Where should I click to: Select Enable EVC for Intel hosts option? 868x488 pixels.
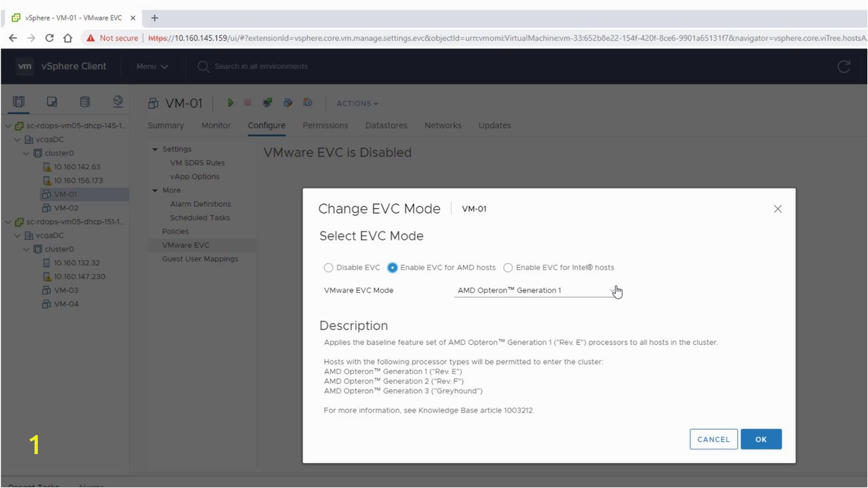pyautogui.click(x=508, y=268)
